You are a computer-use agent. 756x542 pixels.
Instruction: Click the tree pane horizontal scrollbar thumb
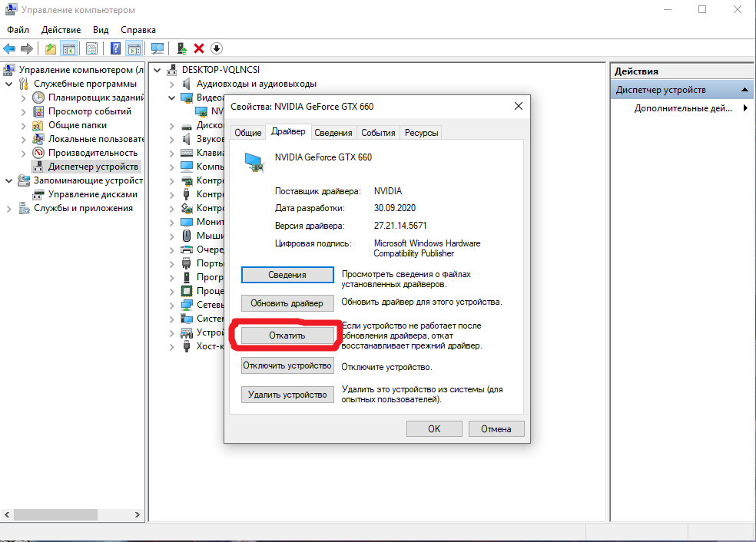(55, 514)
